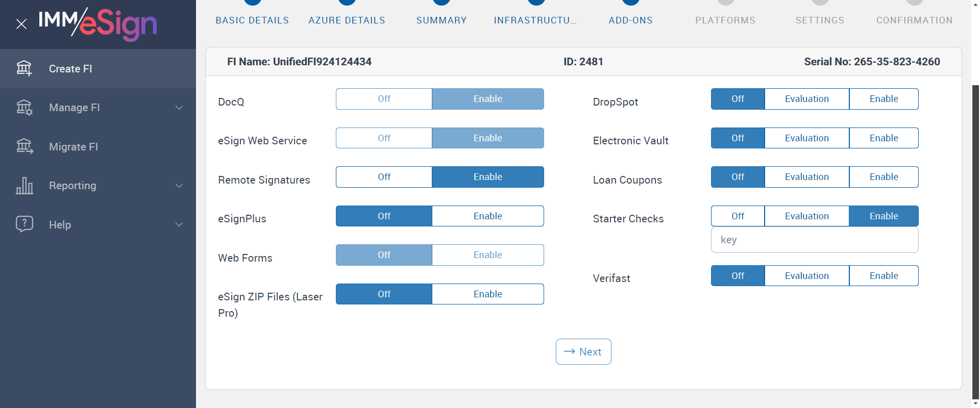Set Electronic Vault to Evaluation
Viewport: 980px width, 408px height.
pyautogui.click(x=807, y=138)
